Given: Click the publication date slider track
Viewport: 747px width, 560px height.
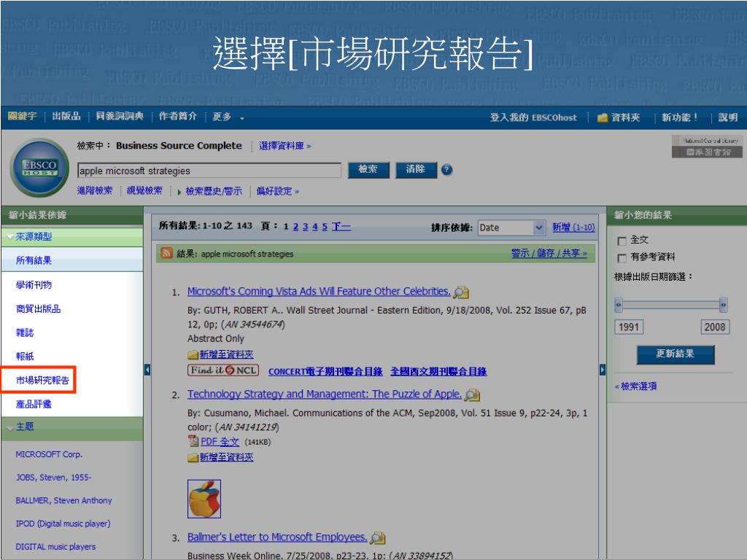Looking at the screenshot, I should click(671, 304).
